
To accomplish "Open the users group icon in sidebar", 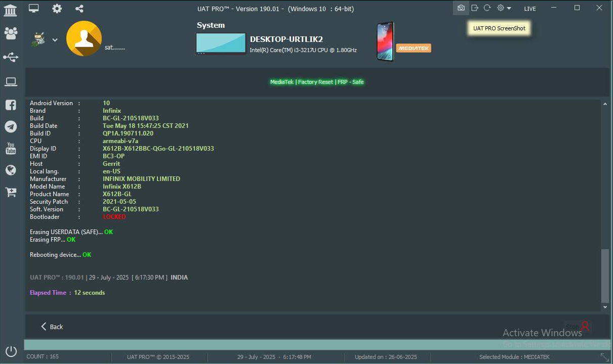I will [11, 33].
